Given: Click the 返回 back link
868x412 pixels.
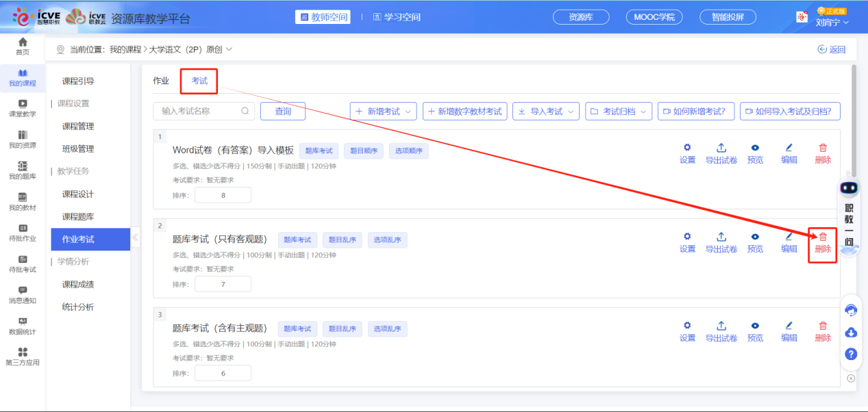Looking at the screenshot, I should click(831, 49).
